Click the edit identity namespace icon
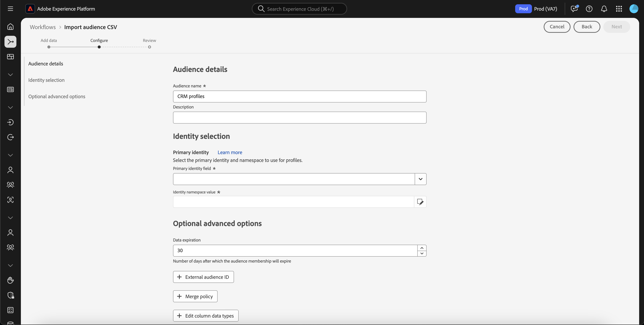Screen dimensions: 644x325 point(420,202)
